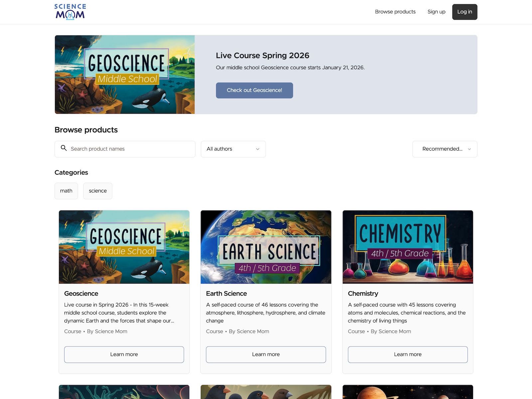Select the Geoscience course card thumbnail
The height and width of the screenshot is (399, 532).
(124, 247)
